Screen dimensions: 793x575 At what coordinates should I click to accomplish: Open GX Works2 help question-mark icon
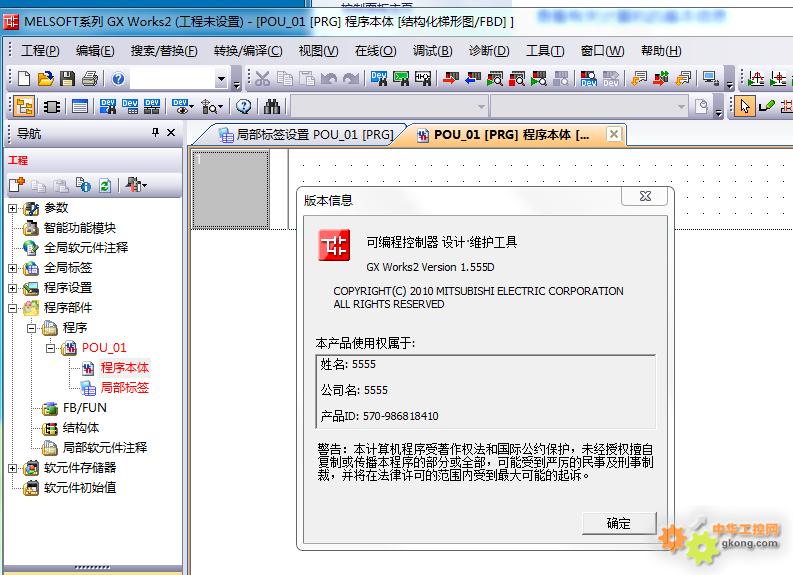click(x=118, y=79)
